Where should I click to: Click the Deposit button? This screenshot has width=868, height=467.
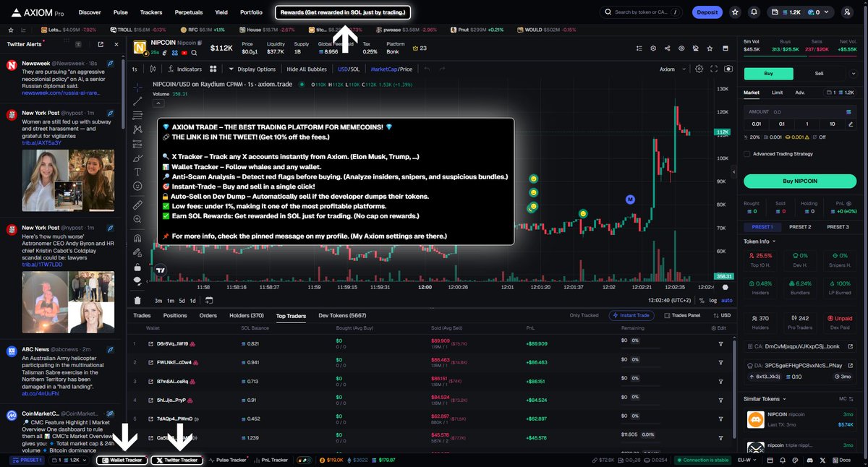pyautogui.click(x=707, y=12)
